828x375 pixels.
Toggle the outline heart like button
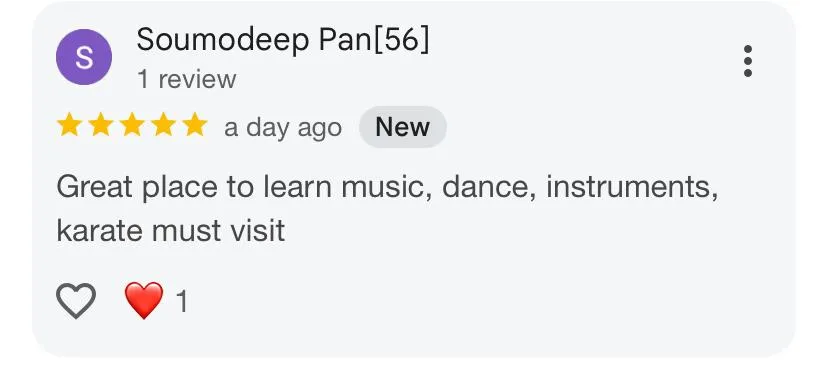pyautogui.click(x=76, y=300)
